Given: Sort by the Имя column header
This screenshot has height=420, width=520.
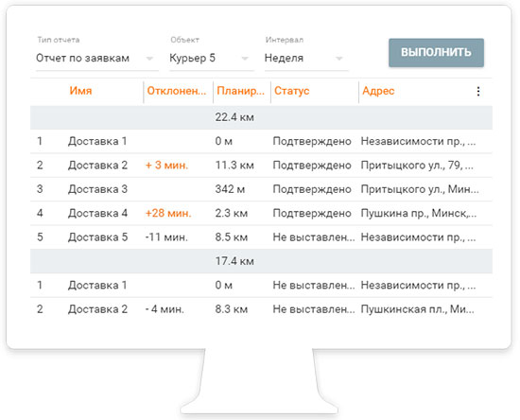Looking at the screenshot, I should click(x=80, y=91).
